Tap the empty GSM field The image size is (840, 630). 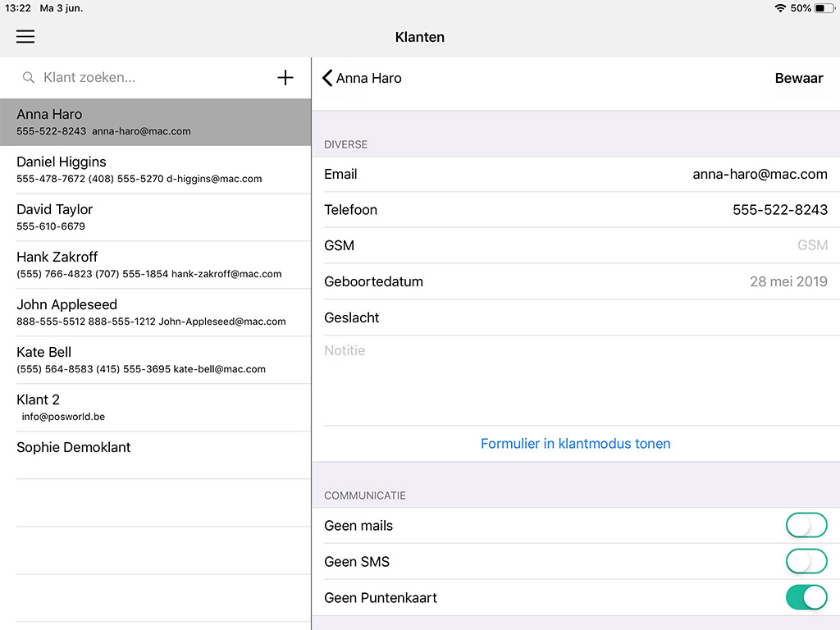pos(576,245)
